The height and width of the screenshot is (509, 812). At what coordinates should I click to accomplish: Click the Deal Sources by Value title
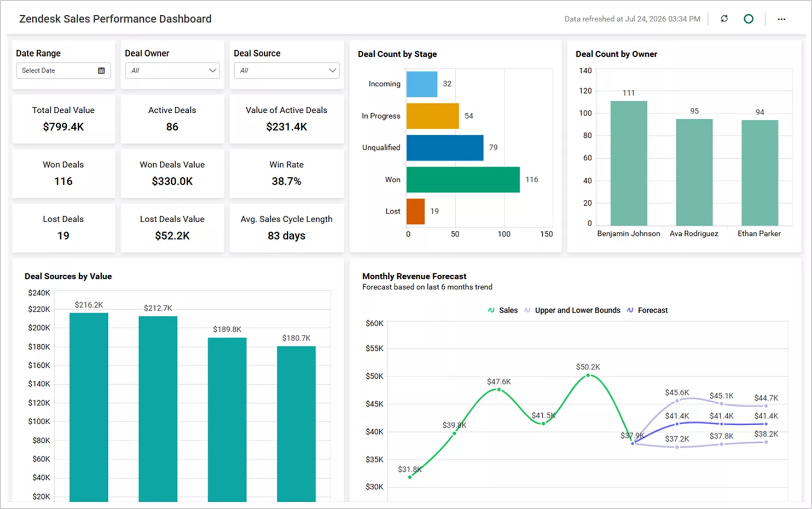click(68, 276)
